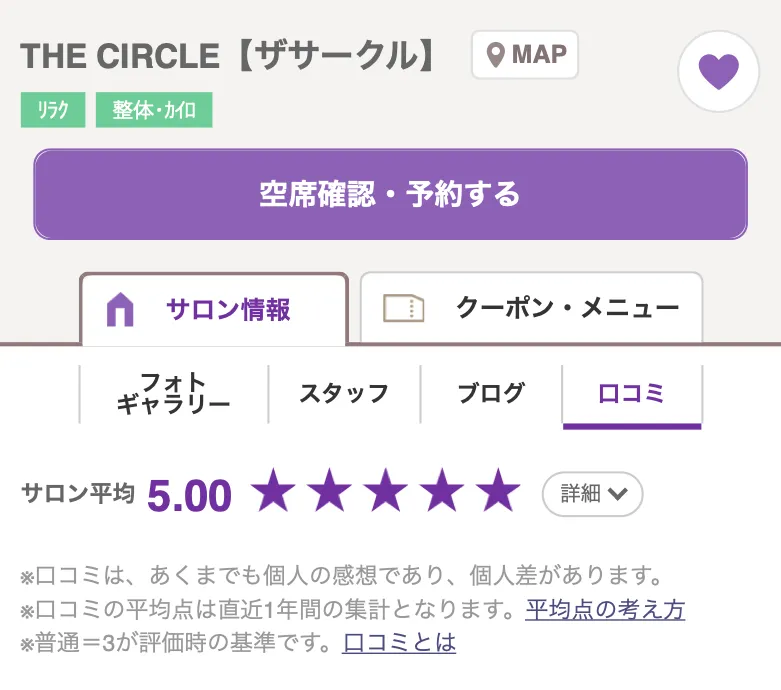Expand the 詳細 rating dropdown
This screenshot has height=690, width=781.
tap(592, 494)
